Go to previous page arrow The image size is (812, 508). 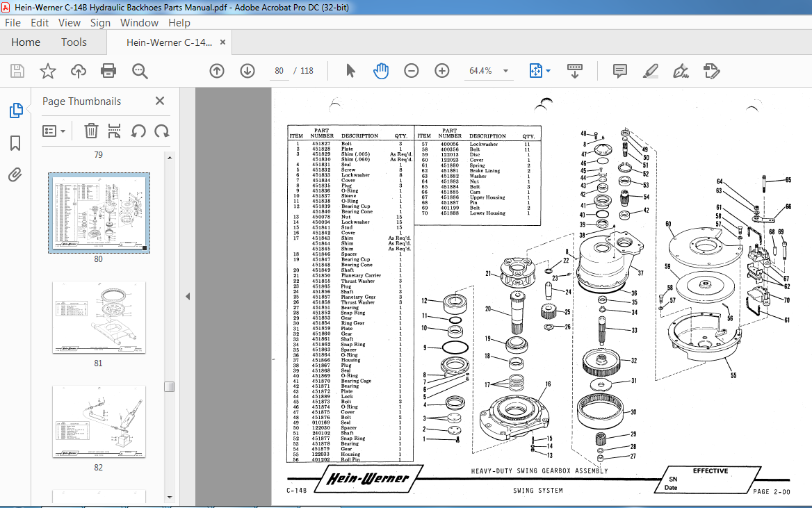tap(217, 71)
